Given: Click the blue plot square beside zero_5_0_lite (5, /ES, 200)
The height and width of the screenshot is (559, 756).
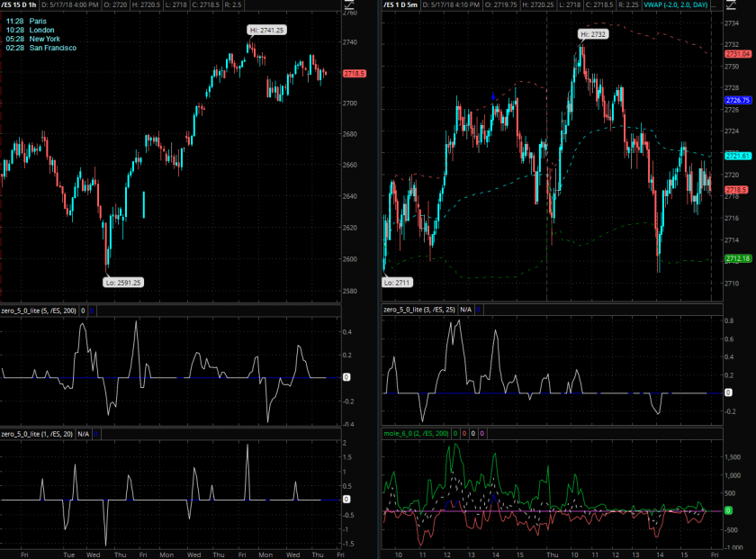Looking at the screenshot, I should coord(93,310).
